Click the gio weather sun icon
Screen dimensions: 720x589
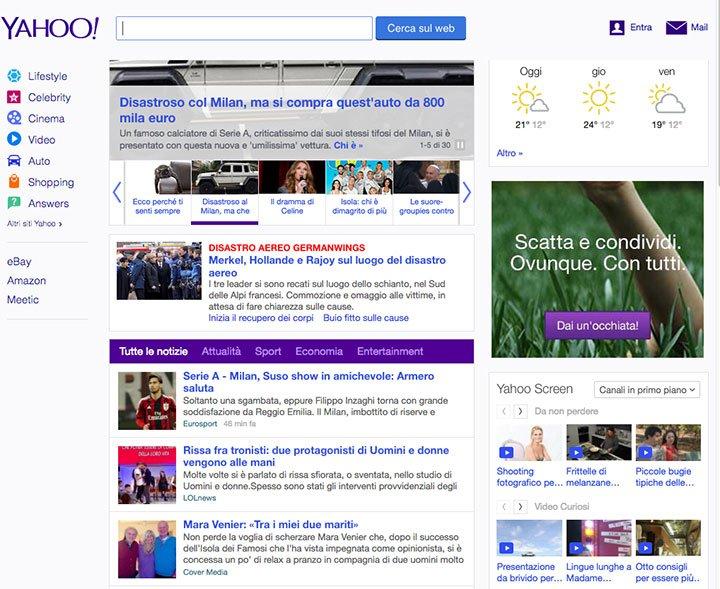point(599,98)
